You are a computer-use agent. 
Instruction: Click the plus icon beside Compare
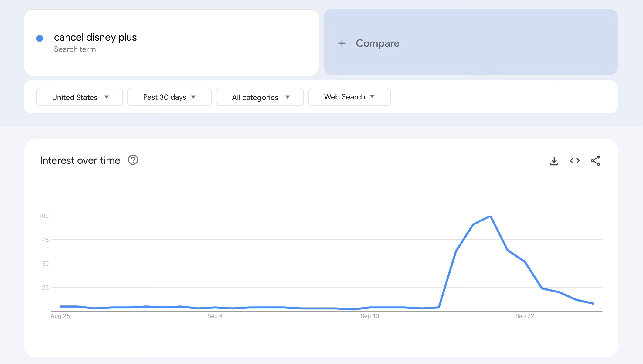tap(342, 43)
